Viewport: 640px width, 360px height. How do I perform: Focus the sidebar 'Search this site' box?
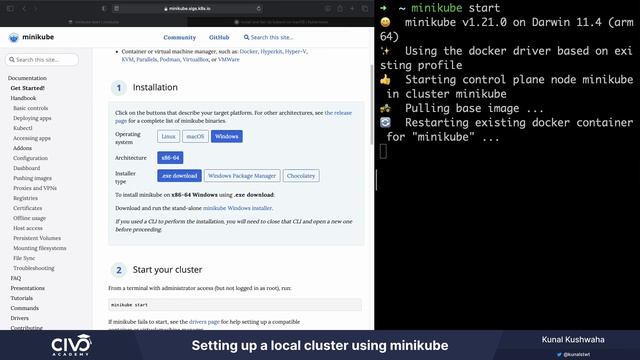(42, 60)
